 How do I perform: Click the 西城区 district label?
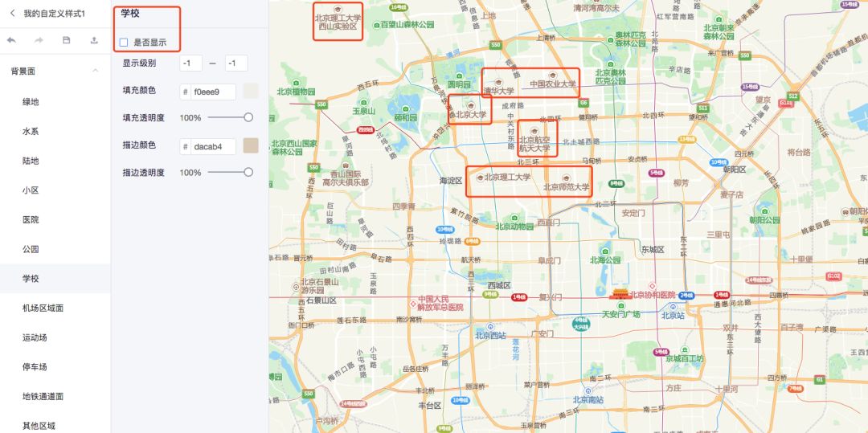(x=498, y=285)
